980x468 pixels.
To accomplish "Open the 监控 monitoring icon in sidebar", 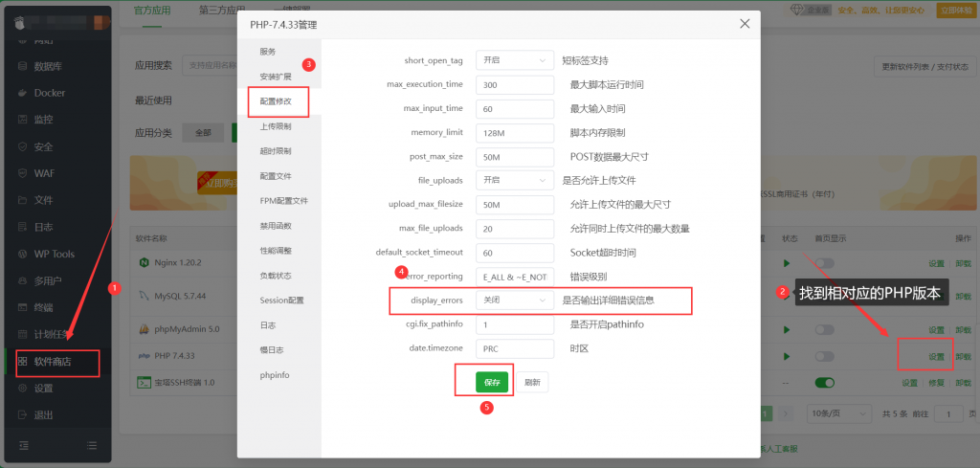I will pos(23,120).
